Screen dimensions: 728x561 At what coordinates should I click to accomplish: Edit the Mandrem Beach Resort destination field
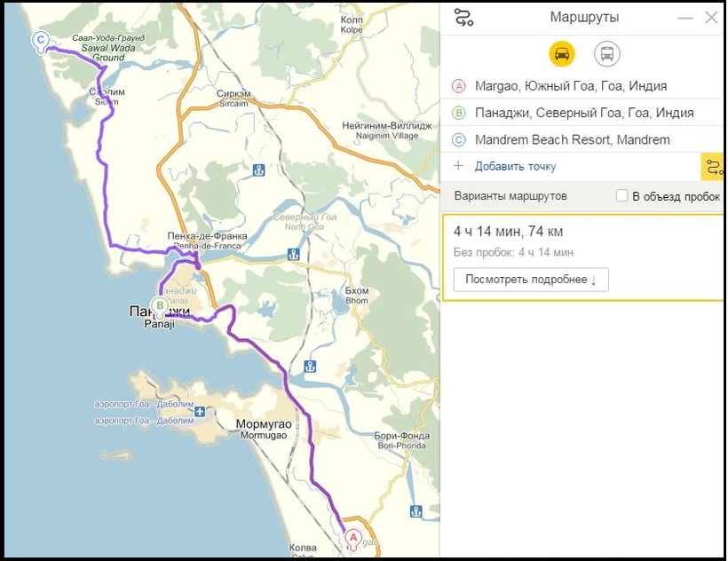tap(572, 139)
